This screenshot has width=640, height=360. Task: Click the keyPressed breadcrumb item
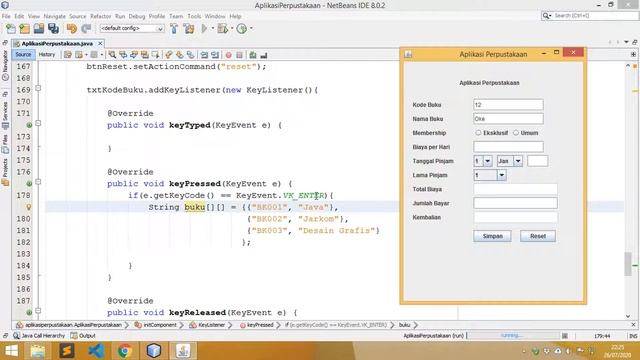pos(257,325)
